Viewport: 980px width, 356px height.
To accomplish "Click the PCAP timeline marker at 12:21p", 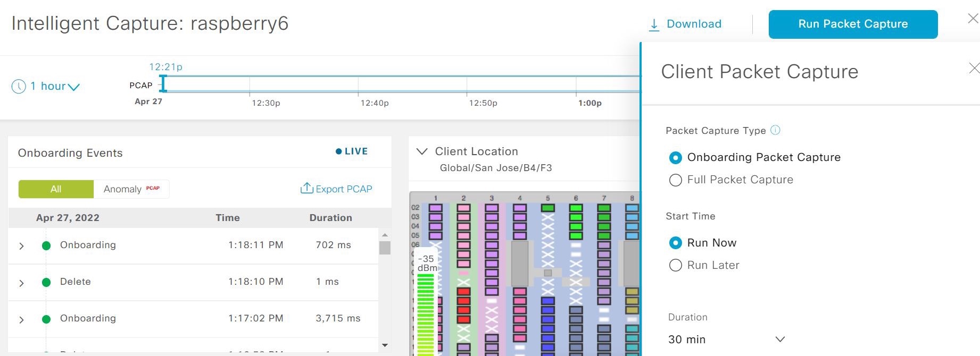I will pyautogui.click(x=163, y=83).
